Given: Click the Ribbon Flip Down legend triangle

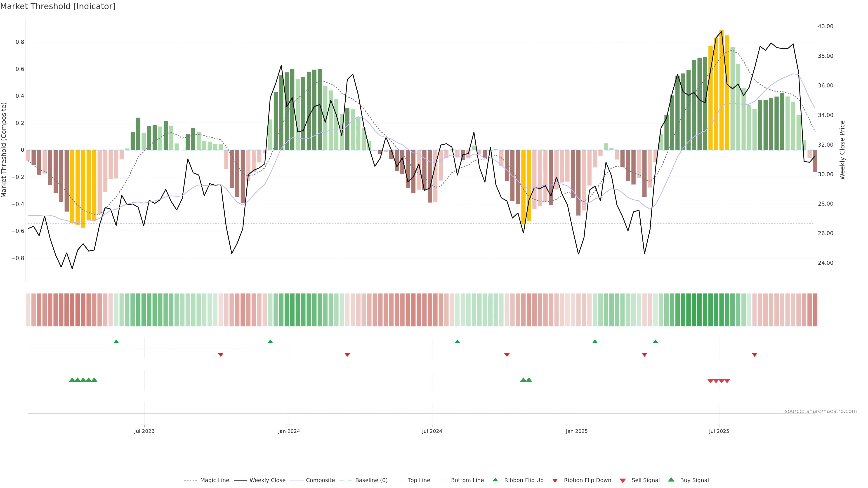Looking at the screenshot, I should [555, 481].
